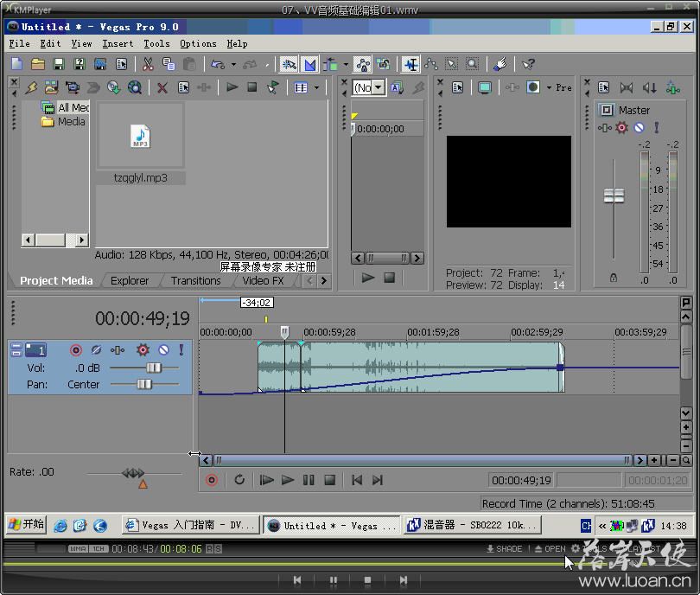Save the project with disk icon
The height and width of the screenshot is (595, 700).
[59, 64]
